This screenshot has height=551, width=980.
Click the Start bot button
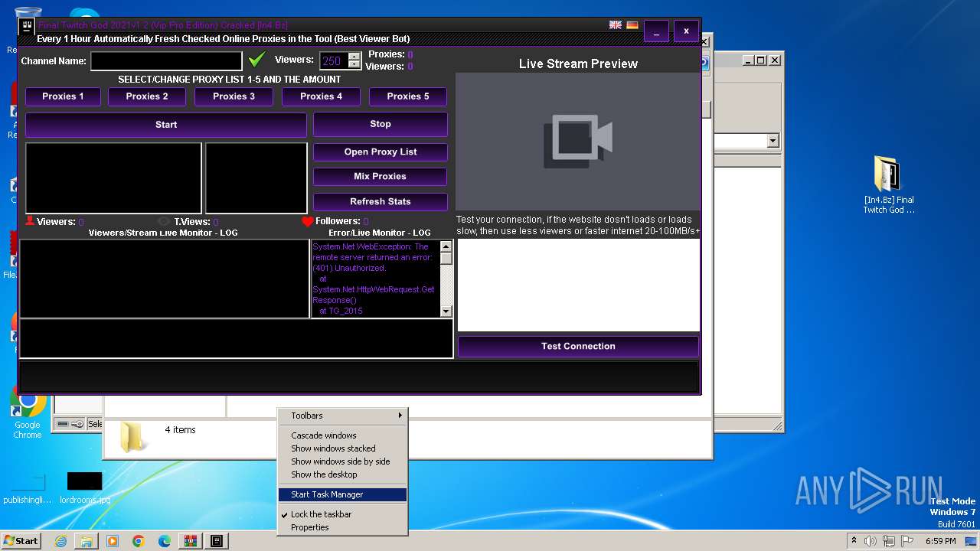click(x=166, y=125)
